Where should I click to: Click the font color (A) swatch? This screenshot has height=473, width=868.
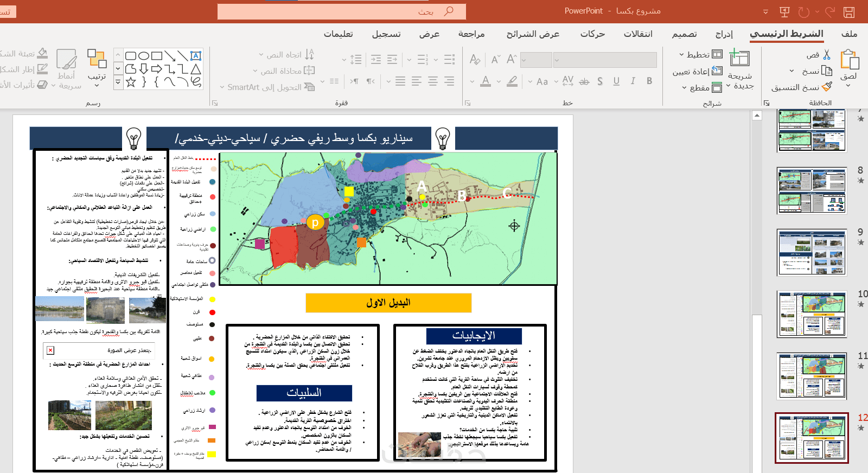(x=486, y=81)
